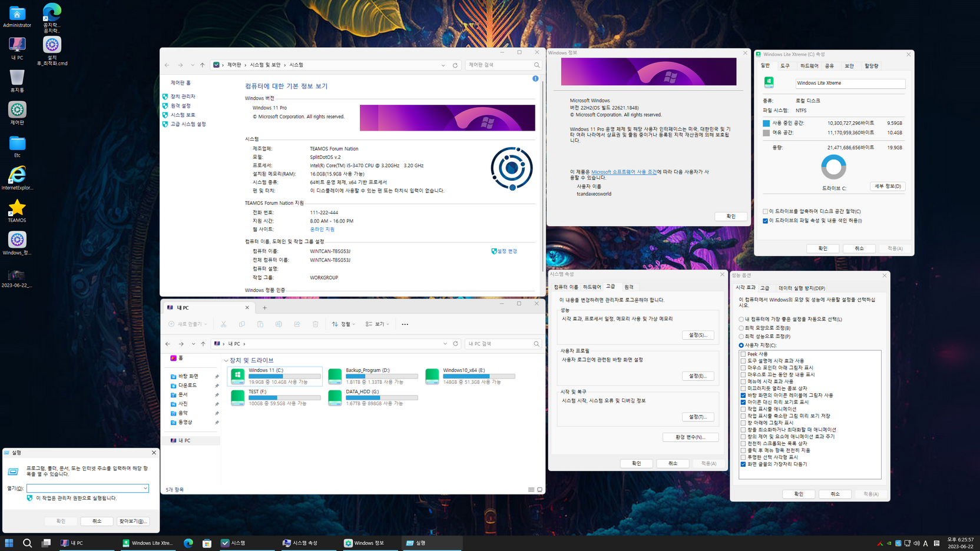Click the Paste icon in 내 PC toolbar

pos(260,324)
